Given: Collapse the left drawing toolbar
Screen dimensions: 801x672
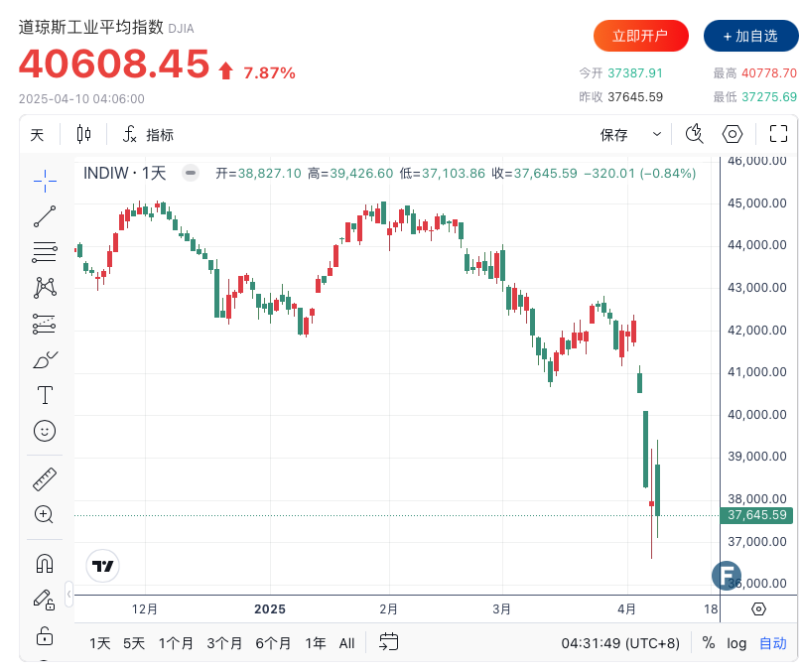Looking at the screenshot, I should (x=69, y=594).
